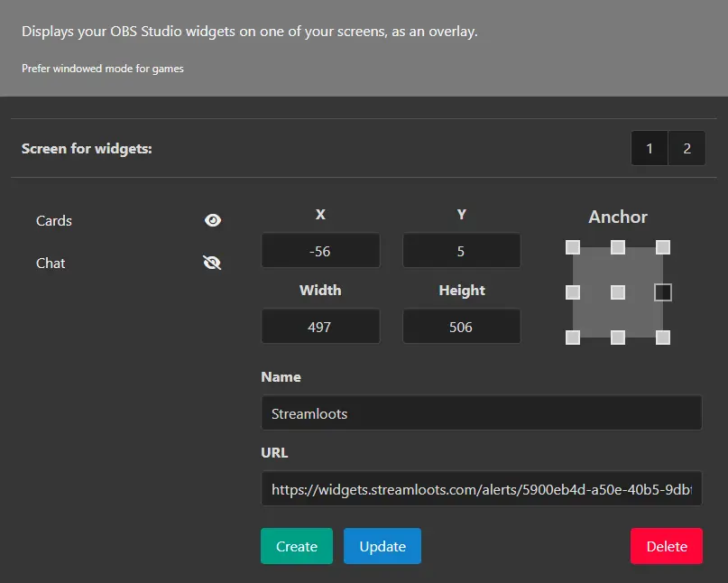The image size is (728, 583).
Task: Switch to screen 2 for widgets
Action: point(687,148)
